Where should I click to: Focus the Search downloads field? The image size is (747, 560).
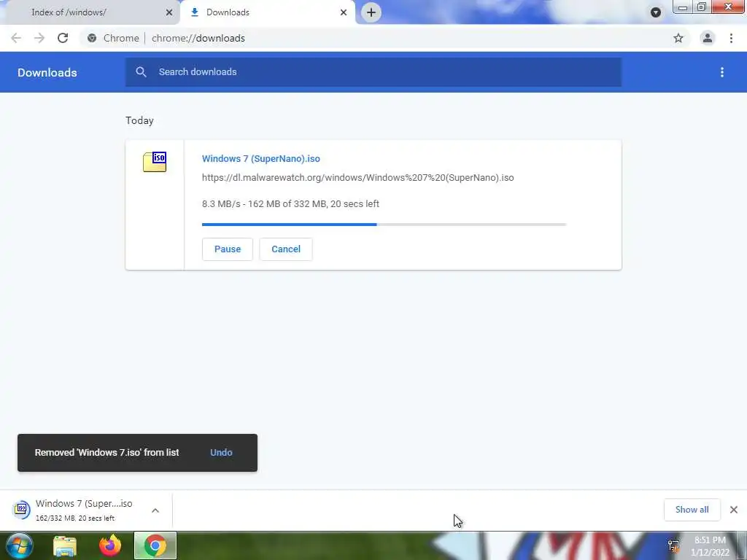coord(373,72)
